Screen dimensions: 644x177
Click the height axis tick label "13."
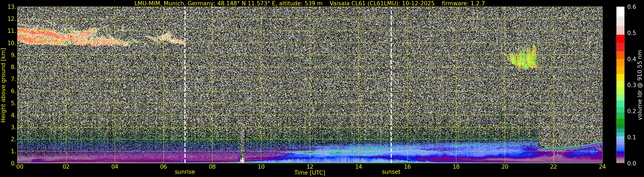(x=12, y=7)
